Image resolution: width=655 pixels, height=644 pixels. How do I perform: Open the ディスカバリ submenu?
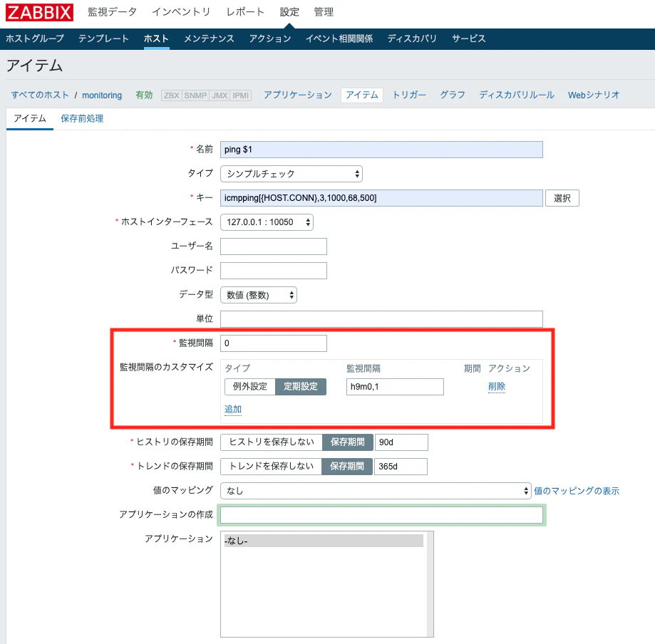coord(412,39)
